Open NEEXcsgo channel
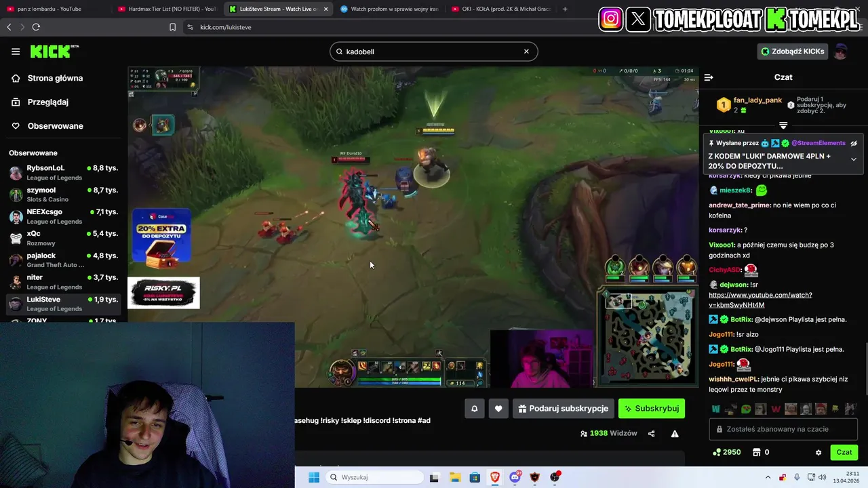 click(64, 216)
